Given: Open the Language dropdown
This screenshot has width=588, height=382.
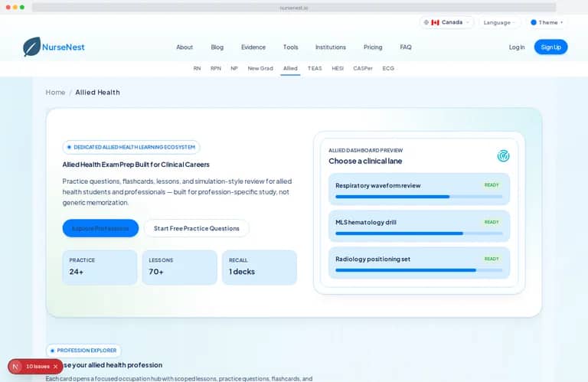Looking at the screenshot, I should (x=499, y=22).
